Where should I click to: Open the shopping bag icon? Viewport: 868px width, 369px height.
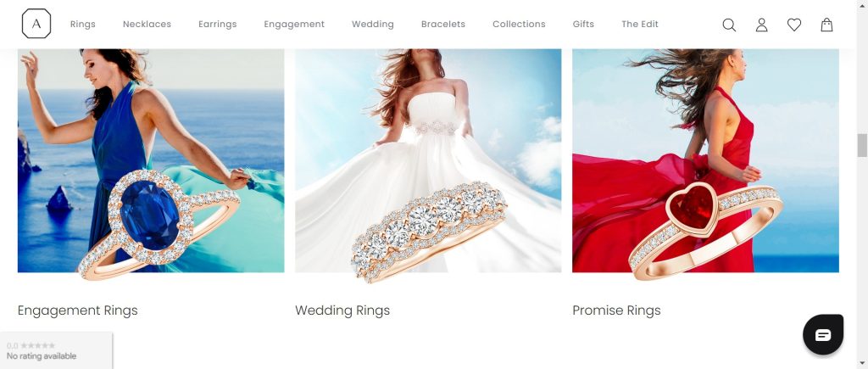pos(826,25)
